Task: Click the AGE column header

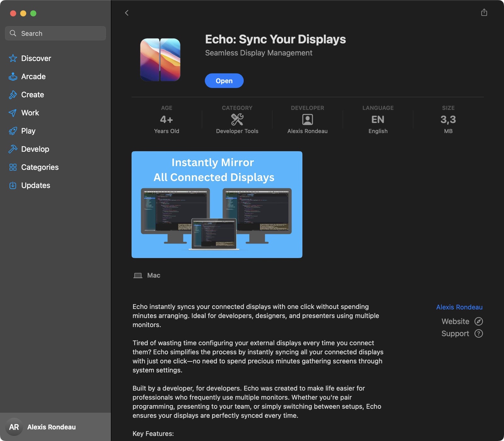Action: click(x=167, y=108)
